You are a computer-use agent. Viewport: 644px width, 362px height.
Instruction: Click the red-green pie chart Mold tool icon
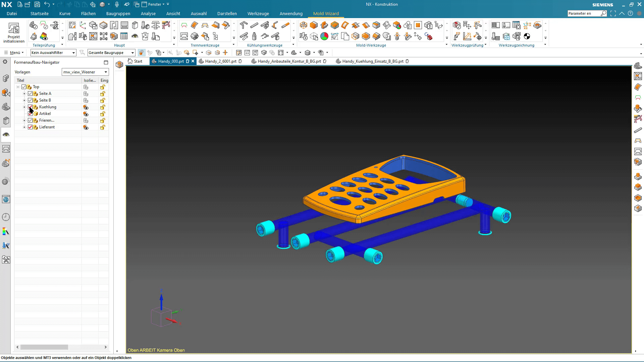coord(324,37)
